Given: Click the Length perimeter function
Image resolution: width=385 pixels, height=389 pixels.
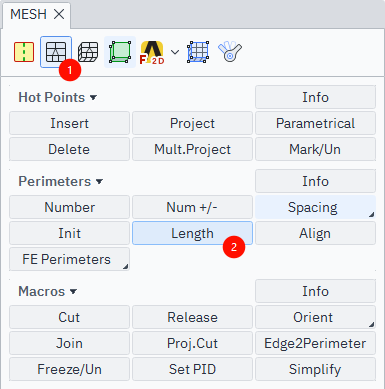Looking at the screenshot, I should 192,233.
